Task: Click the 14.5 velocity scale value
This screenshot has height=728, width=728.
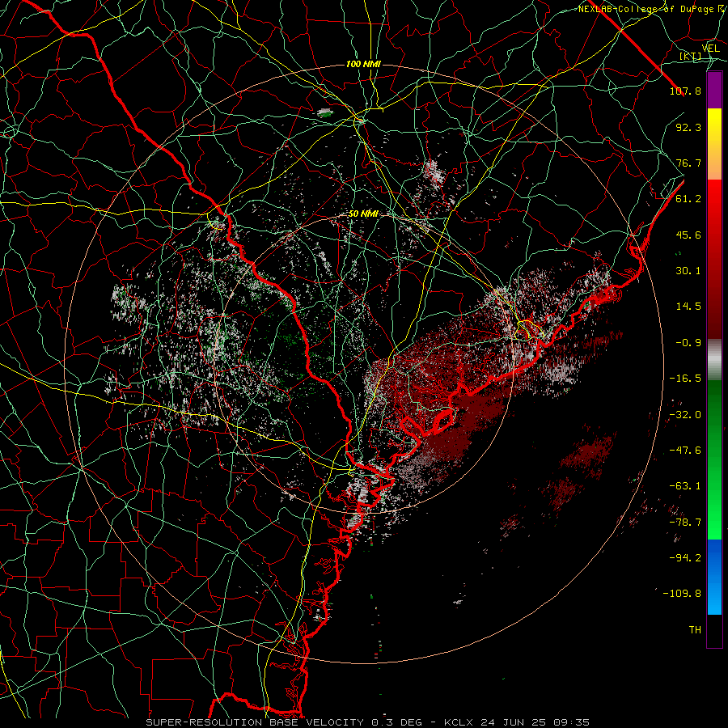Action: pos(688,307)
